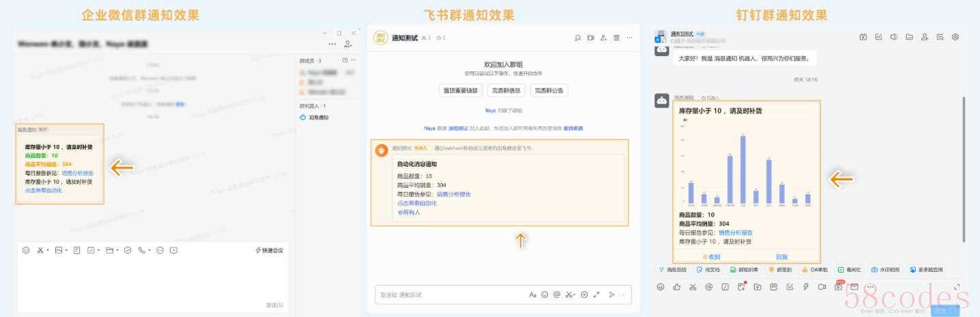Viewport: 980px width, 317px height.
Task: Click the speaker announcement icon in DingTalk header
Action: (894, 37)
